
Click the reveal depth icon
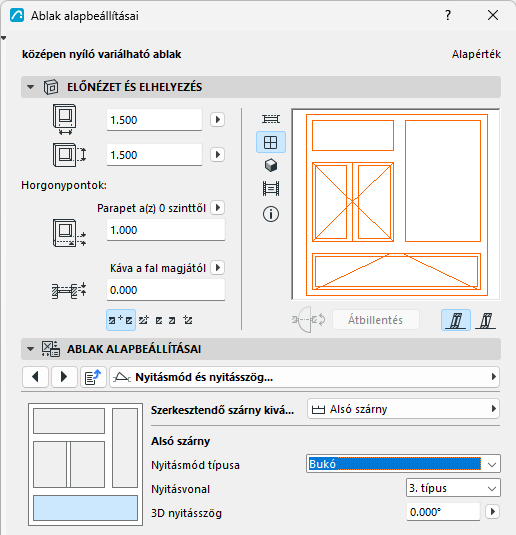(x=69, y=290)
